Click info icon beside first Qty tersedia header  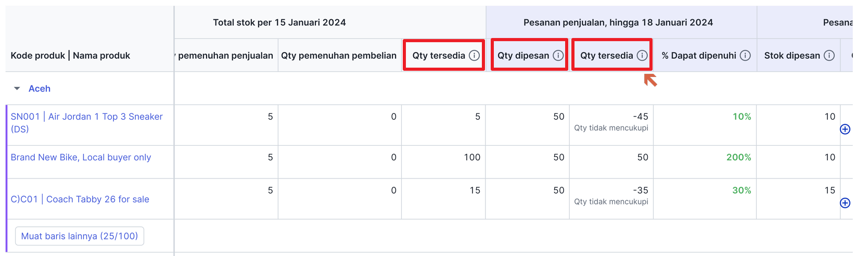point(474,56)
